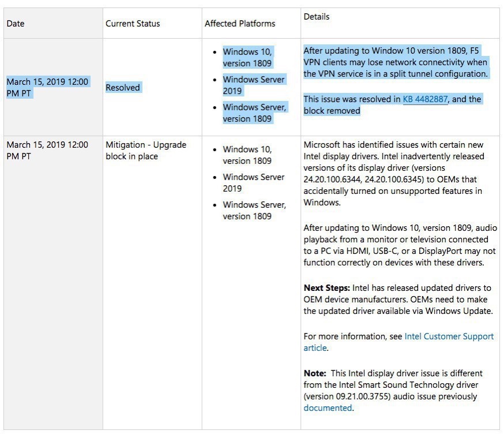Open the KB 4482887 link
The image size is (504, 434).
426,99
